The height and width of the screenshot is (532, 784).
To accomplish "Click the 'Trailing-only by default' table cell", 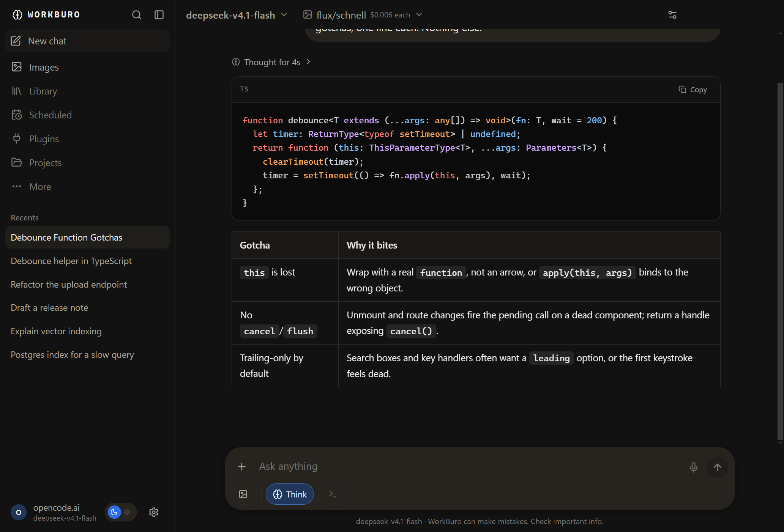I will (285, 366).
